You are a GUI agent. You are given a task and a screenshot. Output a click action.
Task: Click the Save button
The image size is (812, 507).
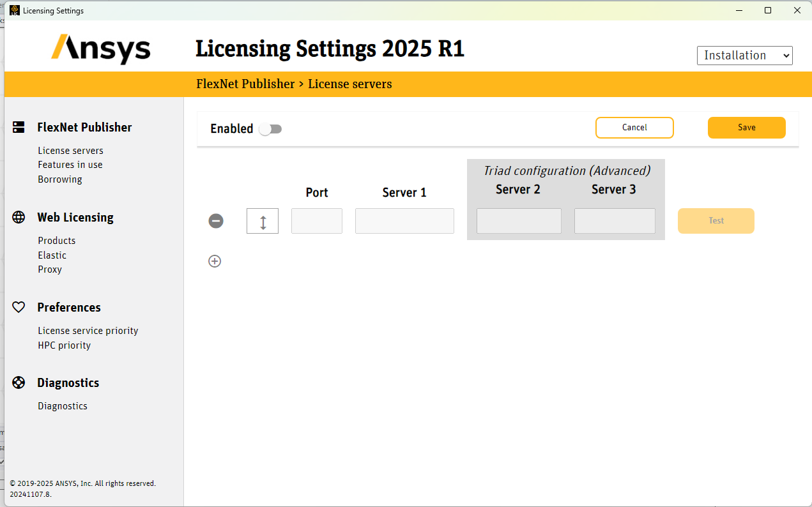coord(747,128)
